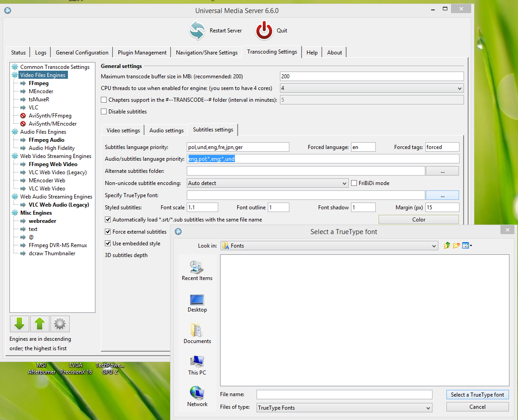
Task: Open CPU threads dropdown
Action: [372, 88]
